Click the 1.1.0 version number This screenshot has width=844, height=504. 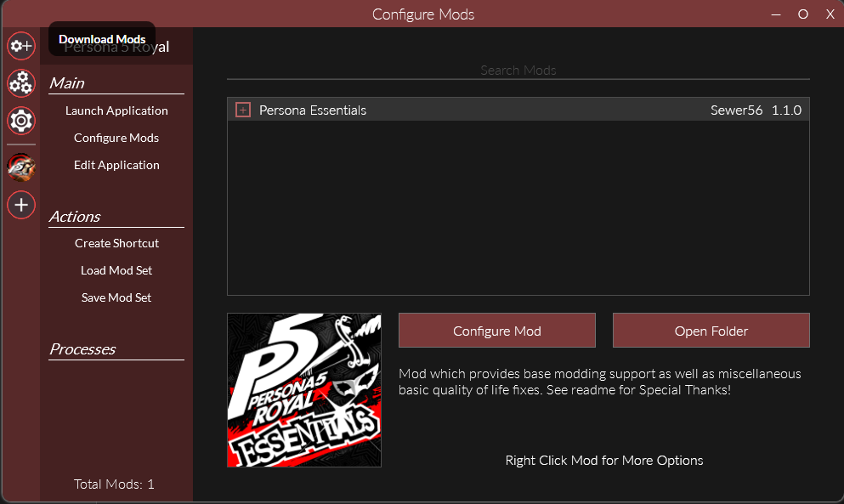click(786, 110)
